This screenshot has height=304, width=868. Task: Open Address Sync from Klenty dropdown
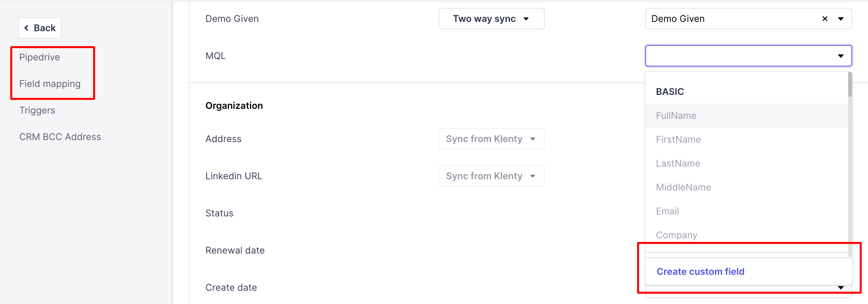coord(491,139)
